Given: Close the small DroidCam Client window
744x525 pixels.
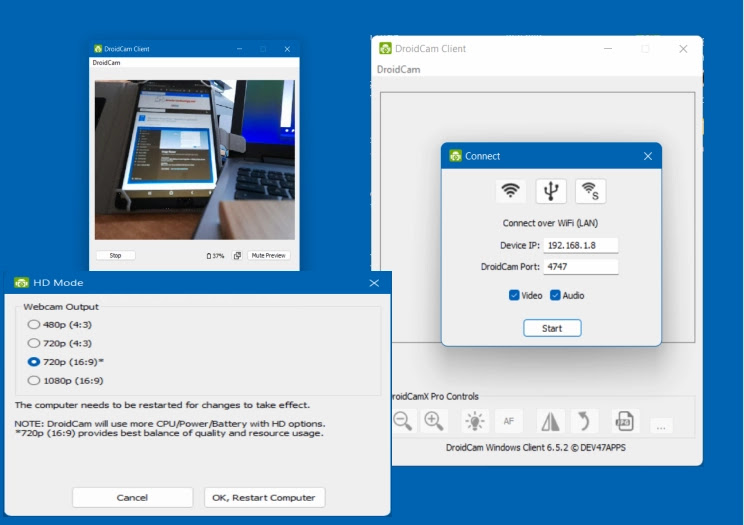Looking at the screenshot, I should click(x=287, y=49).
